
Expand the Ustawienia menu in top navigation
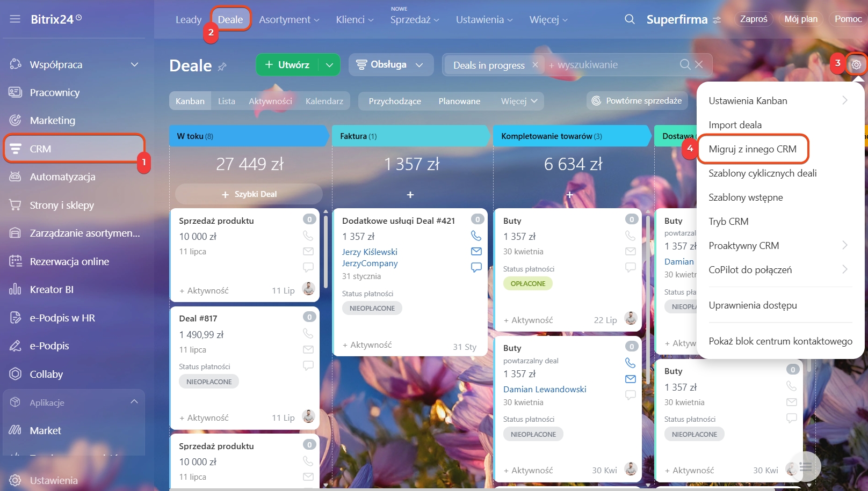pos(484,19)
